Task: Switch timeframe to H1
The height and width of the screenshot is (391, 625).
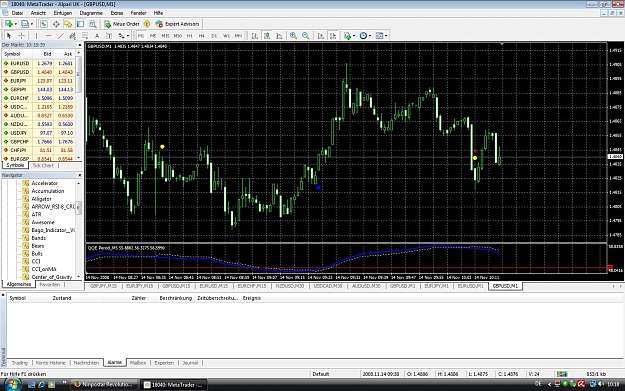Action: [x=190, y=36]
